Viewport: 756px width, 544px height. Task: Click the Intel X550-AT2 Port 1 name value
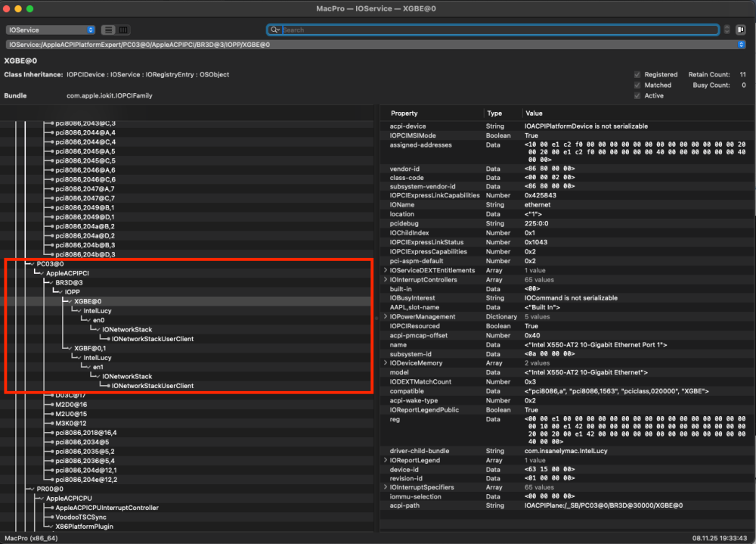596,345
